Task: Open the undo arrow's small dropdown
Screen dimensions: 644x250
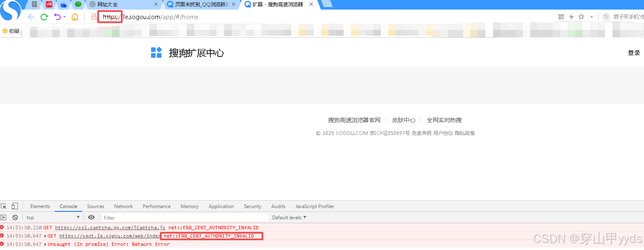Action: [x=64, y=17]
